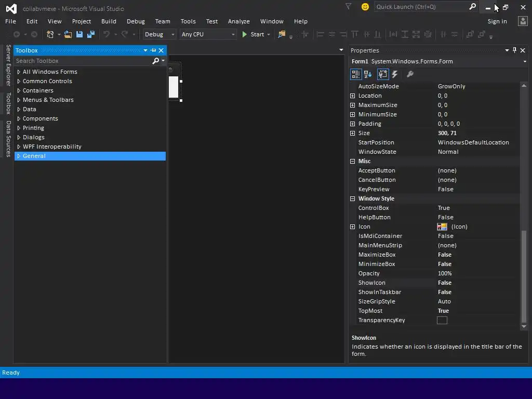This screenshot has width=532, height=399.
Task: Expand All Windows Forms in Toolbox
Action: (x=19, y=72)
